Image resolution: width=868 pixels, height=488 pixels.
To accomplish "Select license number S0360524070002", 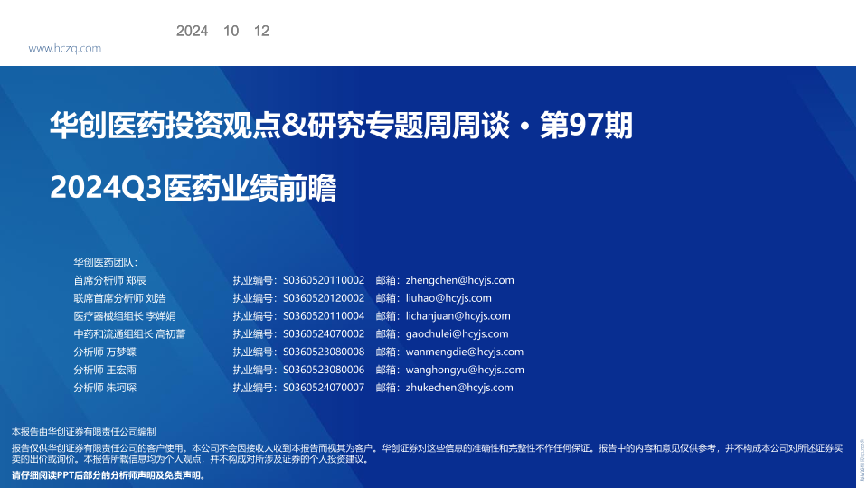I will pos(323,333).
